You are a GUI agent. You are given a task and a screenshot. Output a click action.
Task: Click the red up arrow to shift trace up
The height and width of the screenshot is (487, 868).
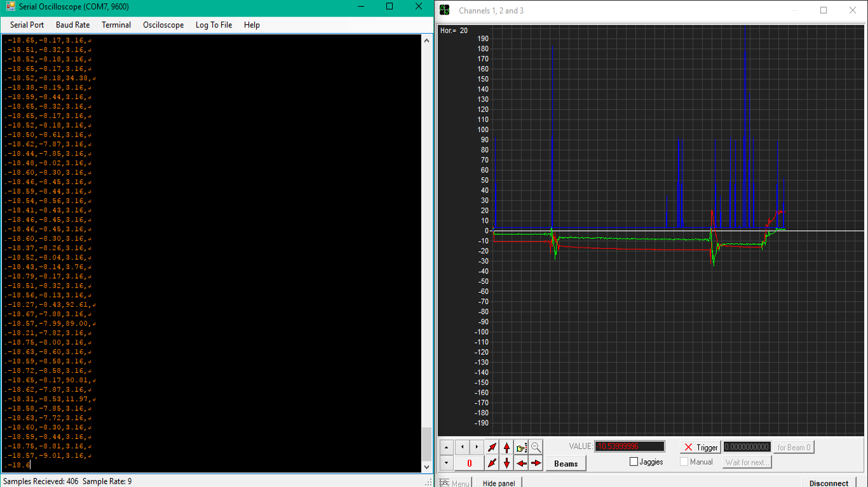tap(506, 447)
